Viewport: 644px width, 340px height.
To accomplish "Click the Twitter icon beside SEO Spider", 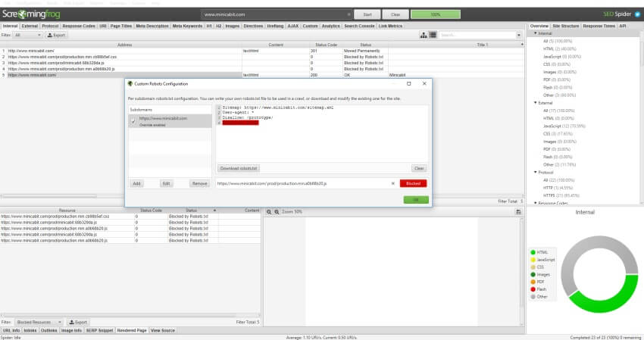I will [637, 14].
